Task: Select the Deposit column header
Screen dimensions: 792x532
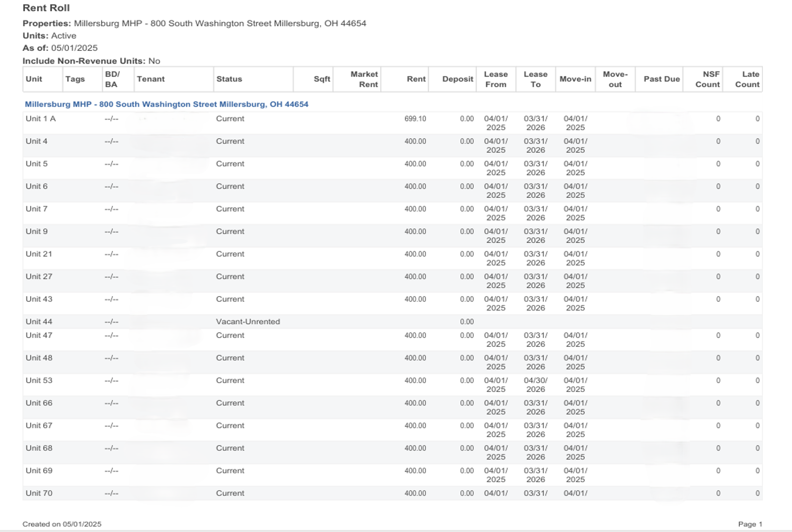Action: point(457,79)
